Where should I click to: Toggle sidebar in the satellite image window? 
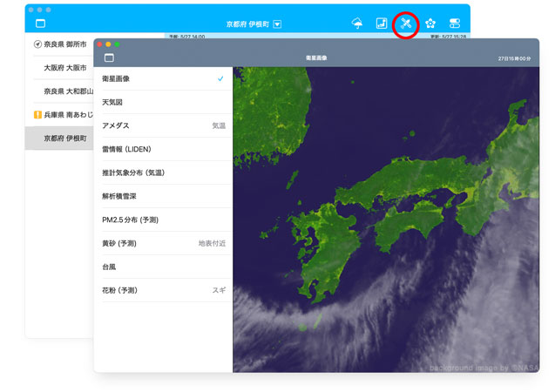[109, 57]
